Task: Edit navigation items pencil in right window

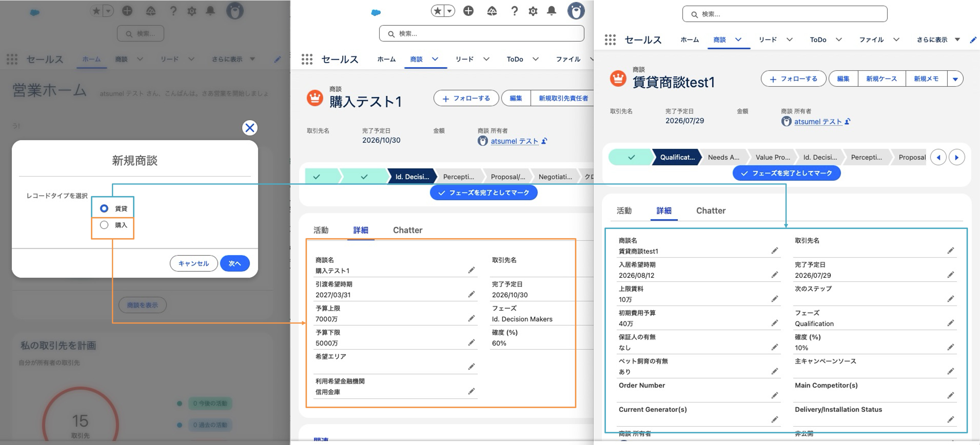Action: point(973,40)
